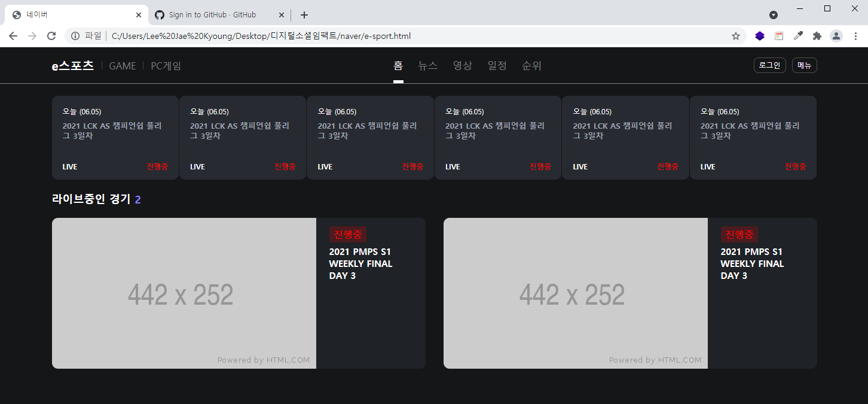The height and width of the screenshot is (404, 868).
Task: Click the right 442 x 252 thumbnail
Action: [576, 293]
